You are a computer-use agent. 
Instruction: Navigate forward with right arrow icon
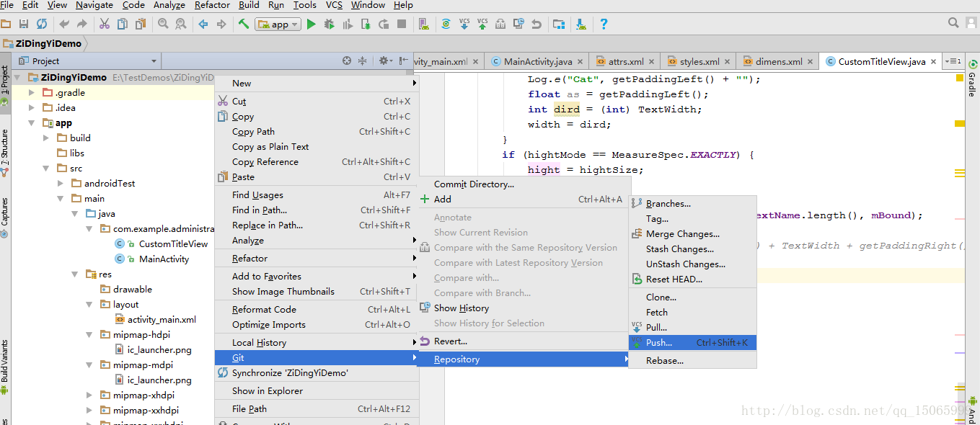point(221,24)
